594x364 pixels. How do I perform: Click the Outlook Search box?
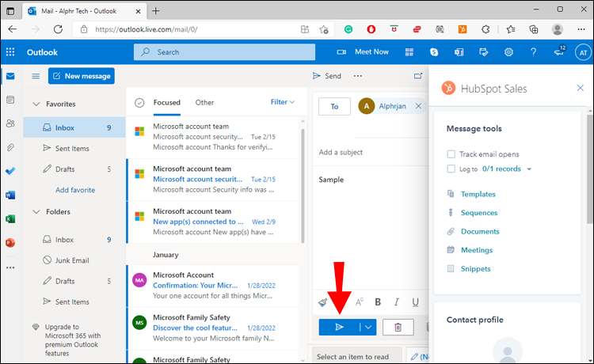pos(224,52)
